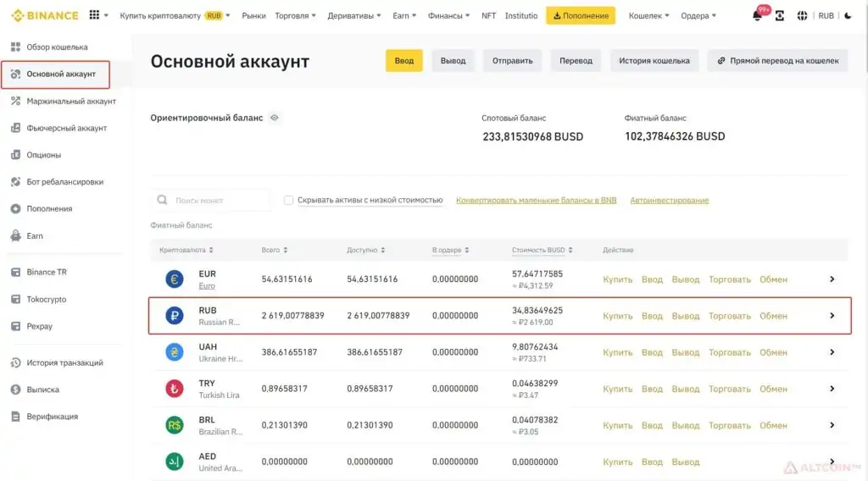Click the Отправить button
Screen dimensions: 868x481
[x=513, y=61]
